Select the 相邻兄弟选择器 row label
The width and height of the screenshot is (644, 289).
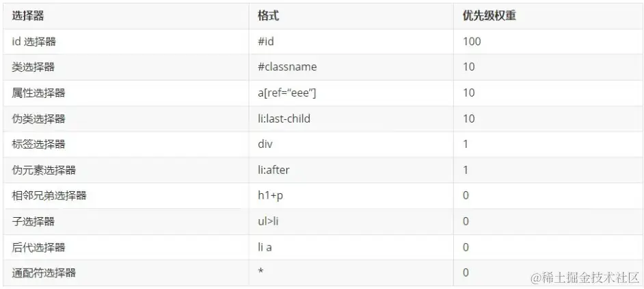(49, 196)
